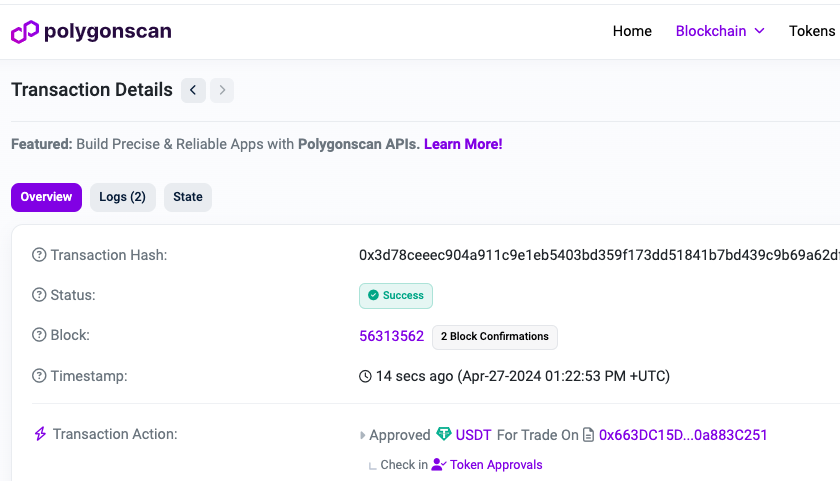This screenshot has width=840, height=481.
Task: Click the clock icon beside timestamp
Action: [365, 377]
